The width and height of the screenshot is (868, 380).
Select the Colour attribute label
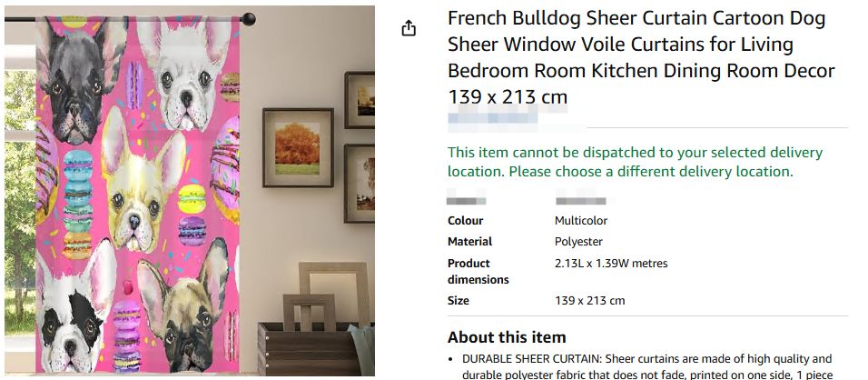tap(466, 221)
